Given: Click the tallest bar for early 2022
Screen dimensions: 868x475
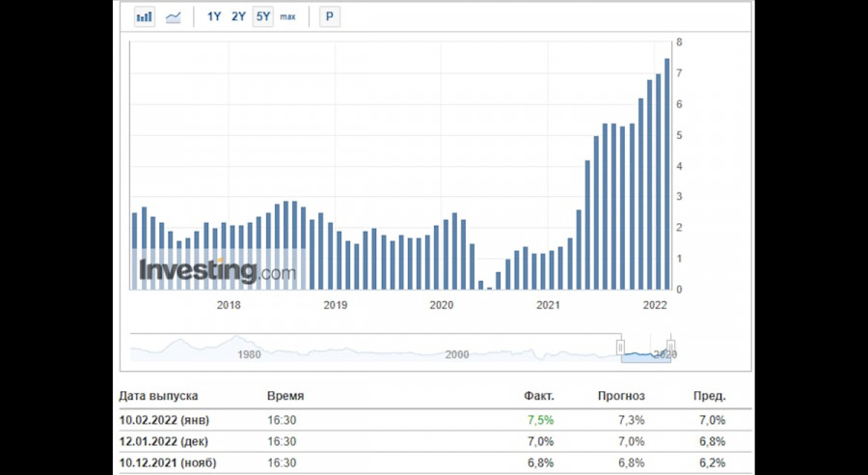Looking at the screenshot, I should 667,174.
